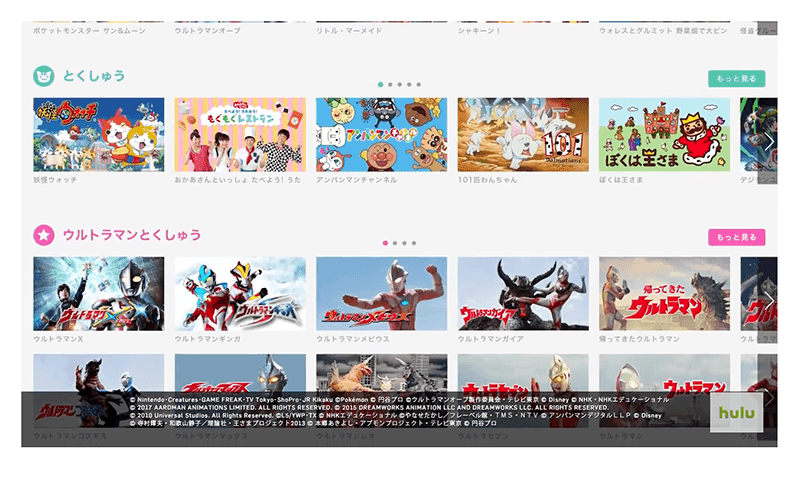Image resolution: width=800 pixels, height=488 pixels.
Task: Click the pink もっと見る button
Action: [x=736, y=237]
